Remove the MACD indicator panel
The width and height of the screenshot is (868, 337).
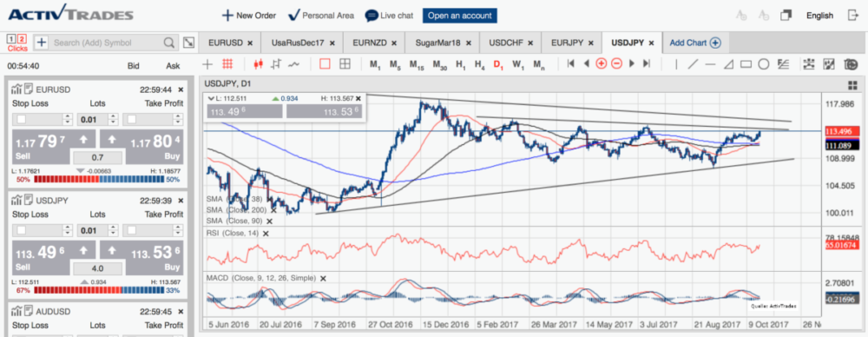click(x=323, y=278)
